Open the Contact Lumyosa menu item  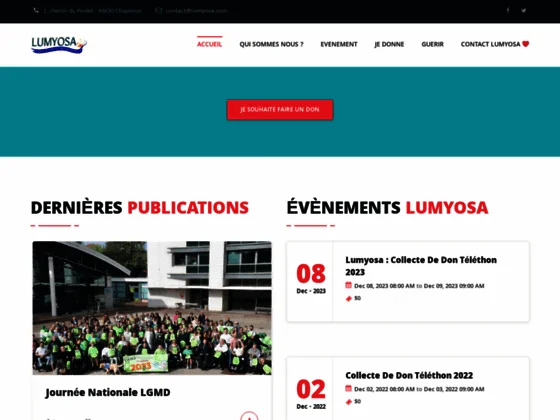click(495, 44)
